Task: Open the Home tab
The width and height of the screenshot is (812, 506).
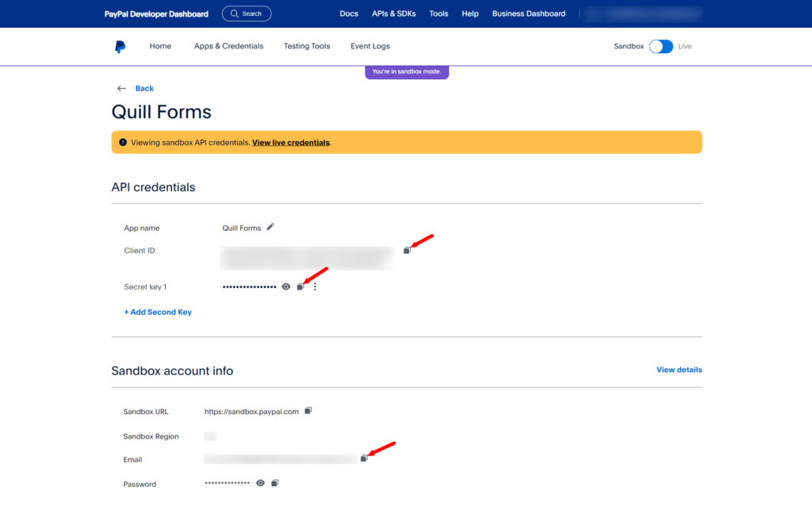Action: pos(160,46)
